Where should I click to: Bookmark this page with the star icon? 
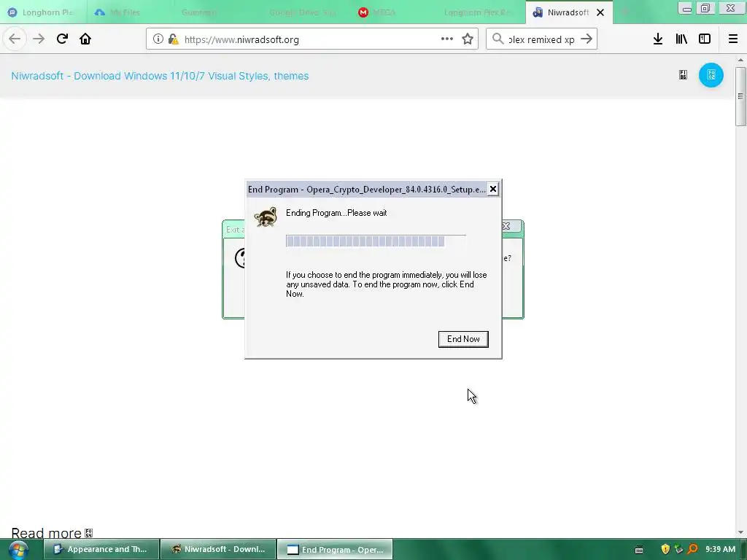(468, 39)
